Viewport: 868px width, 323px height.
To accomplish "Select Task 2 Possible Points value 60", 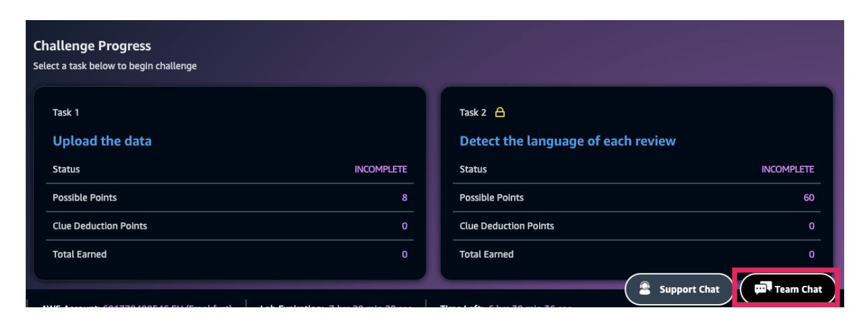I will [x=808, y=198].
